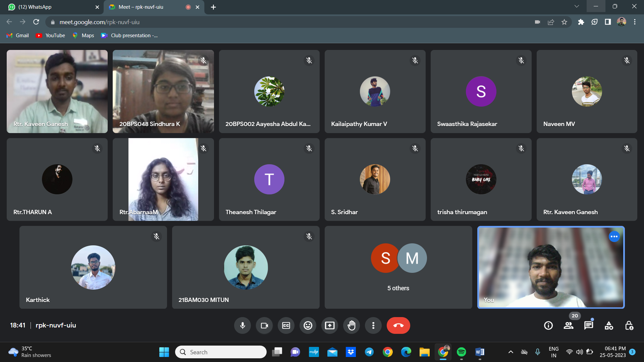This screenshot has width=644, height=362.
Task: Click the Windows taskbar Search box
Action: tap(221, 352)
